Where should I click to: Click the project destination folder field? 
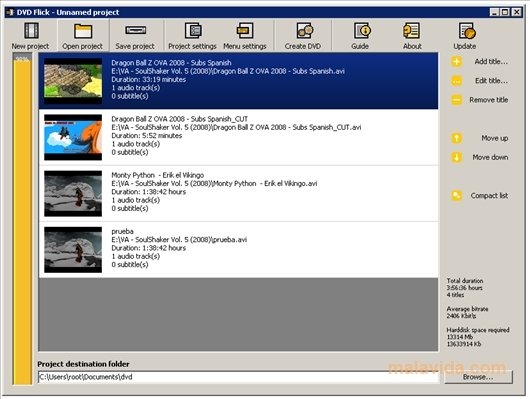239,377
